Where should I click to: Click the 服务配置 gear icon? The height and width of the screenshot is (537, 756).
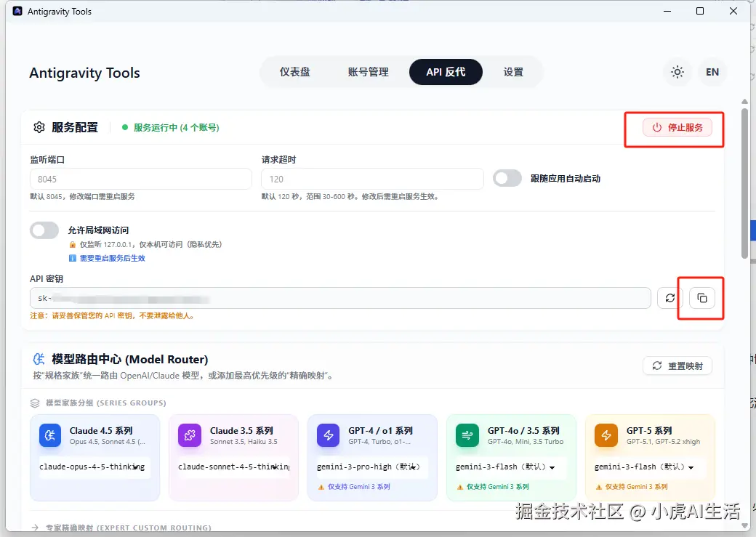tap(39, 127)
